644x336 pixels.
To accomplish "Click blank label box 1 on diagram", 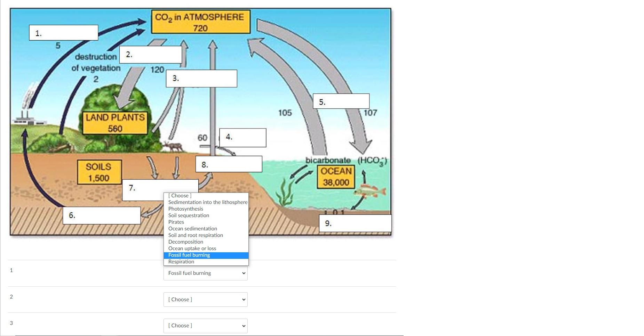I will pyautogui.click(x=64, y=33).
